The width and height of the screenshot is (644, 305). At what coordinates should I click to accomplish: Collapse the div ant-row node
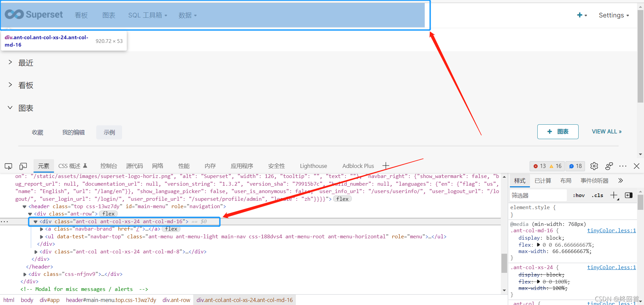30,214
